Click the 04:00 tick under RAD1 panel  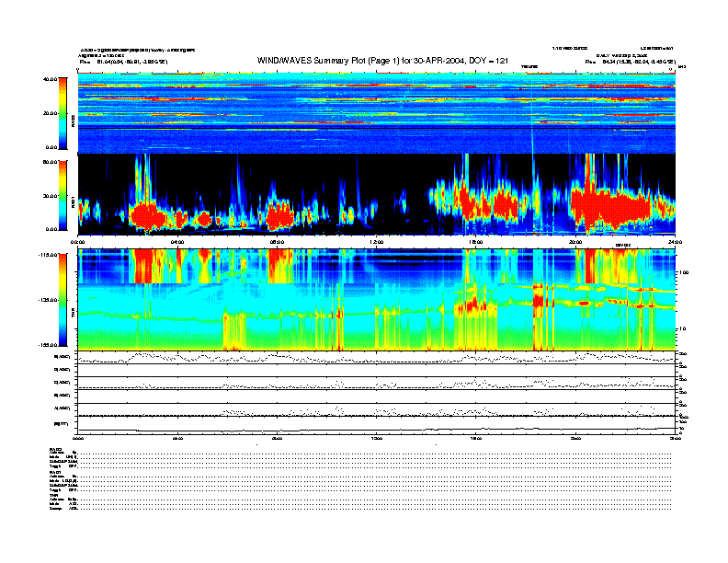(x=177, y=242)
